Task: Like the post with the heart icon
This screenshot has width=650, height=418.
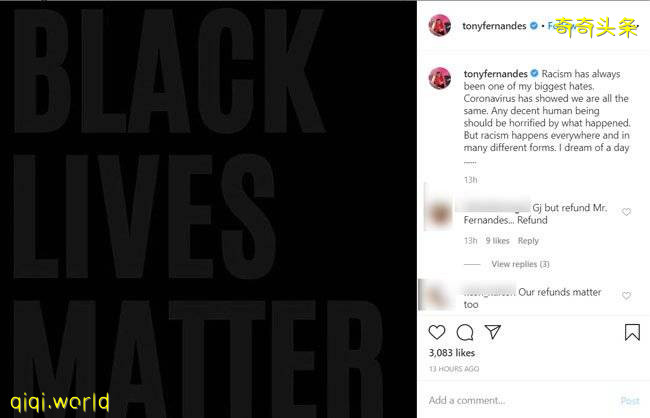Action: (x=437, y=332)
